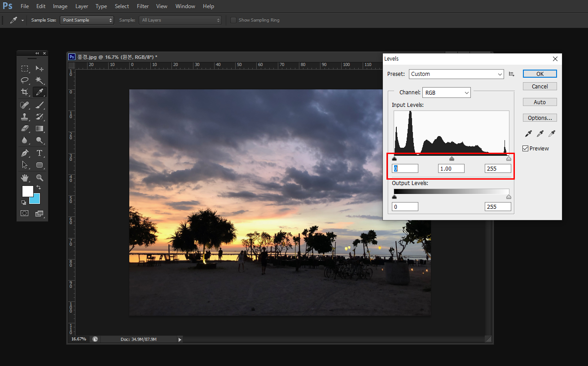Open the Preset dropdown in Levels
The height and width of the screenshot is (366, 588).
[x=456, y=74]
